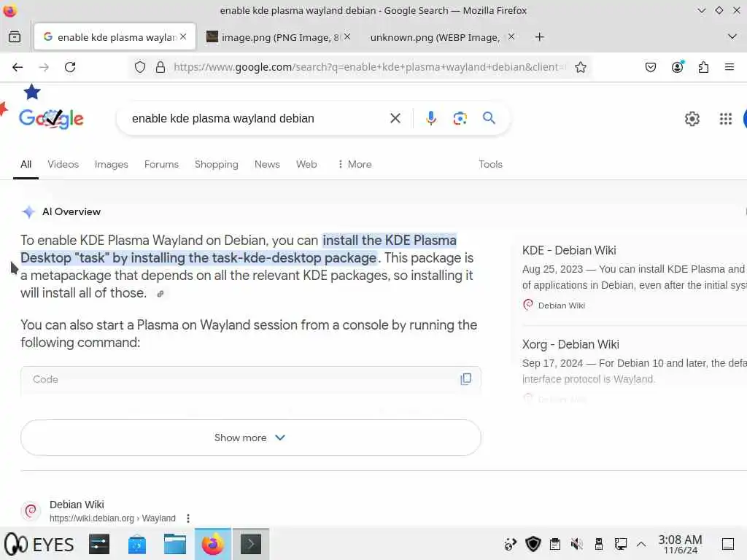Open the KDE - Debian Wiki source link
747x560 pixels.
pyautogui.click(x=569, y=251)
